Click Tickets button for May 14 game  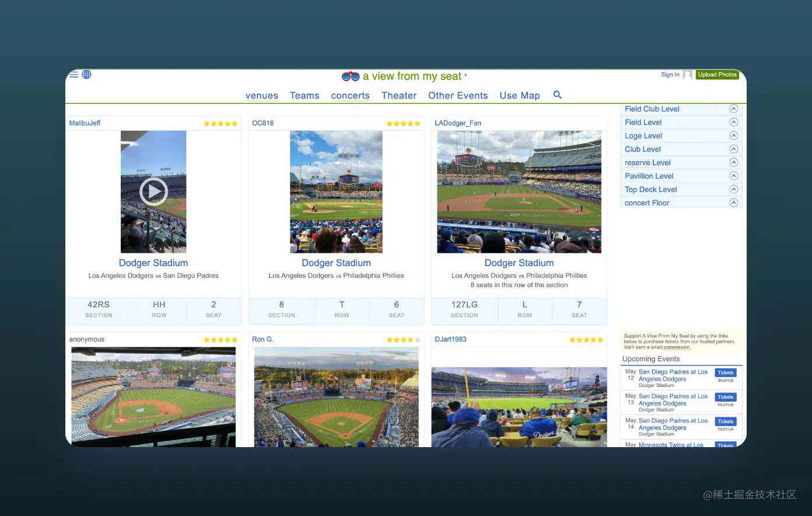pyautogui.click(x=726, y=421)
